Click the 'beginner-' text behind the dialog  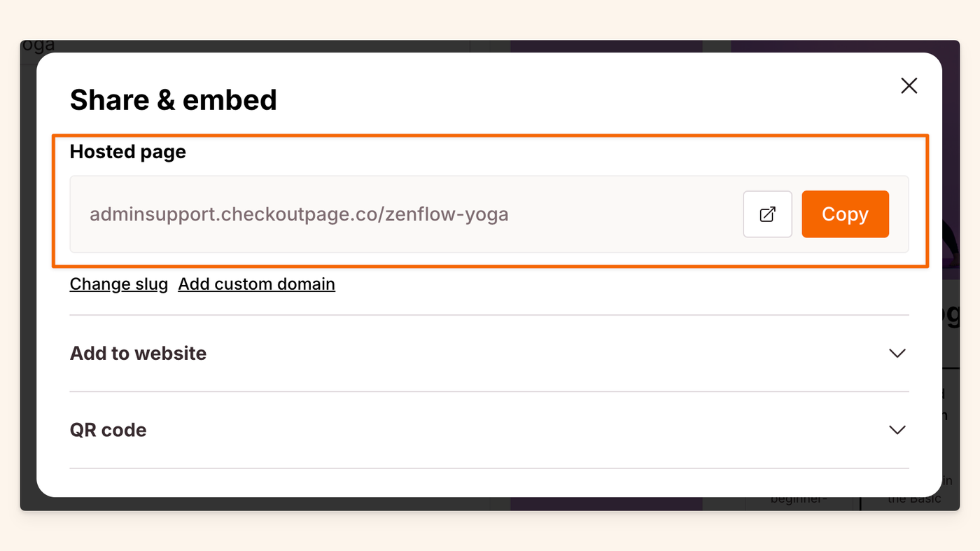(799, 499)
